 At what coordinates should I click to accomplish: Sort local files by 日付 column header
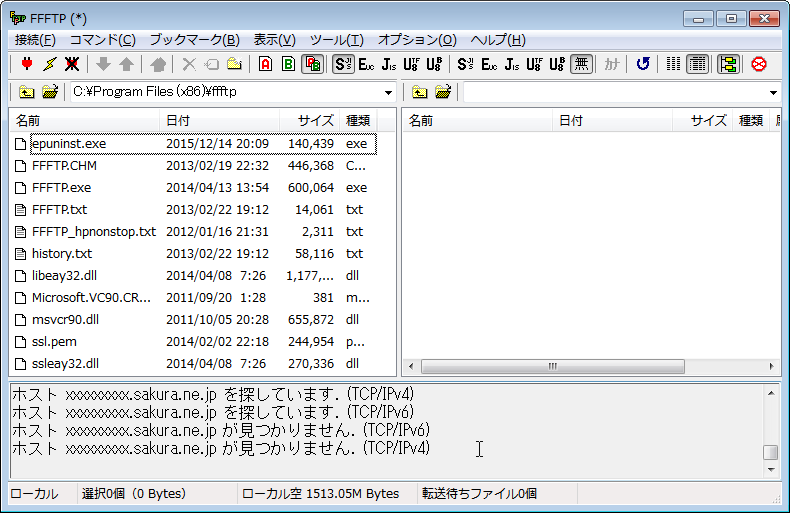pos(220,120)
